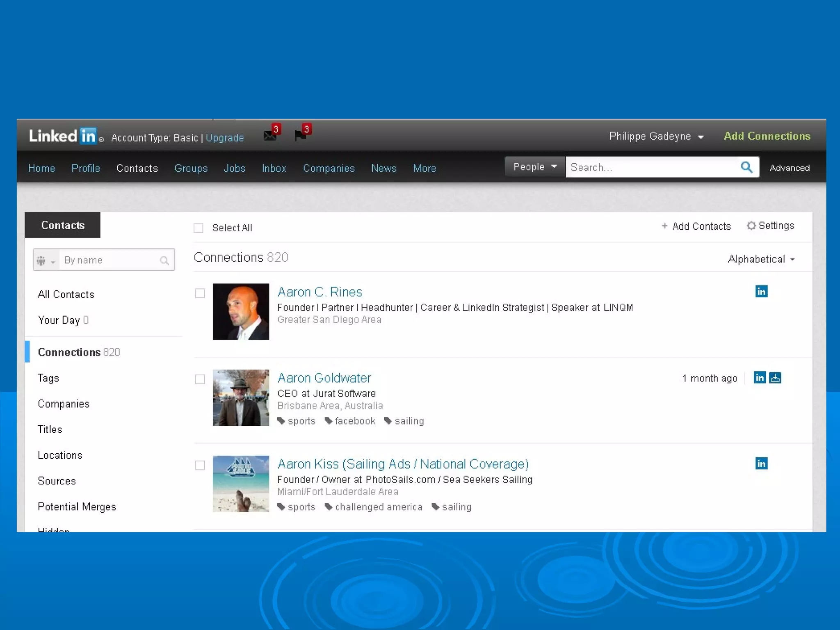Open the Groups menu item
Image resolution: width=840 pixels, height=630 pixels.
tap(191, 168)
